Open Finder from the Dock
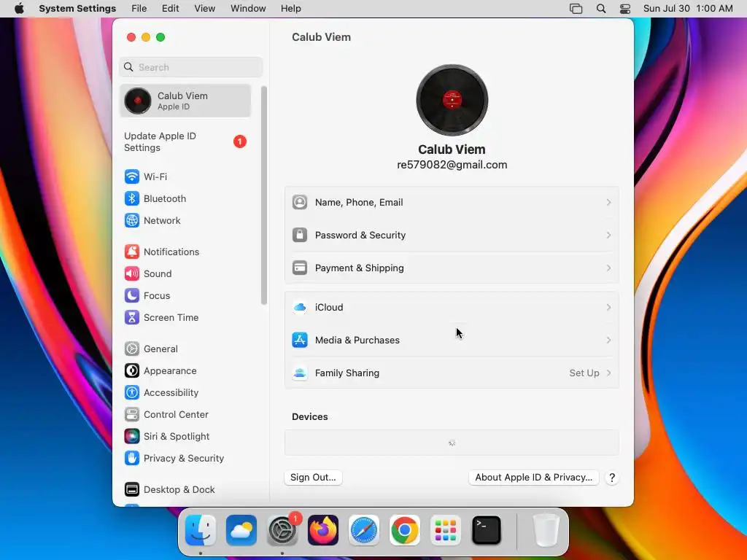This screenshot has width=747, height=560. [x=201, y=530]
